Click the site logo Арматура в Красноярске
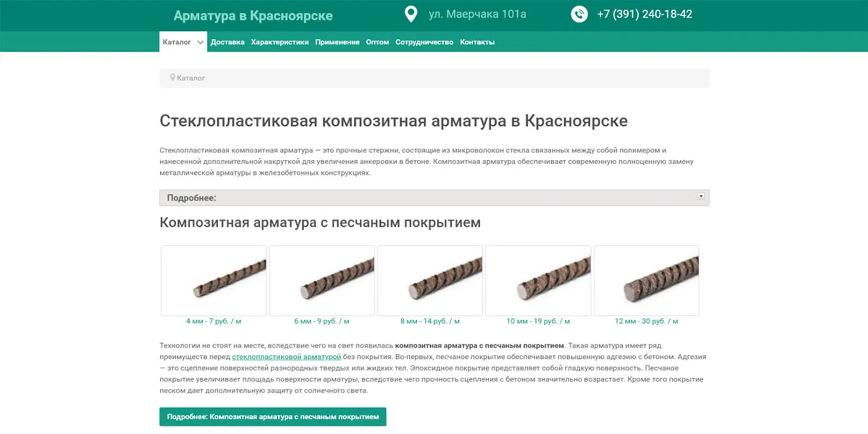 click(x=253, y=15)
